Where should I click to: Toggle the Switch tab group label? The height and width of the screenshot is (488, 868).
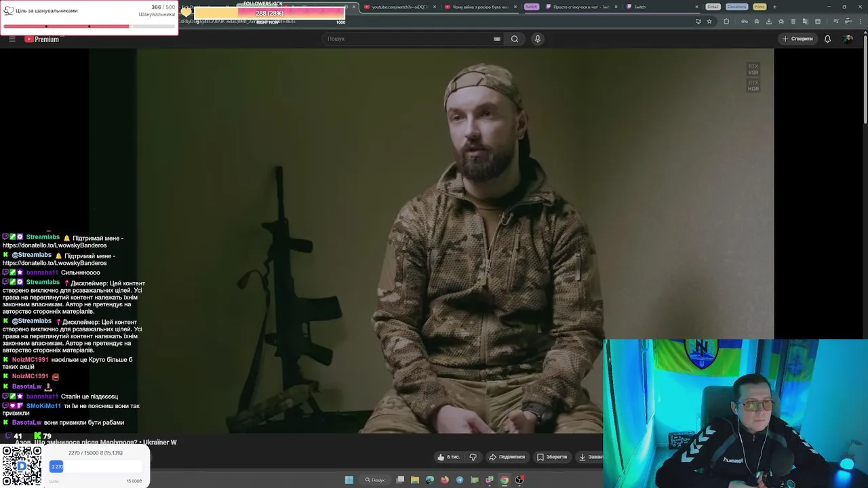[x=532, y=7]
